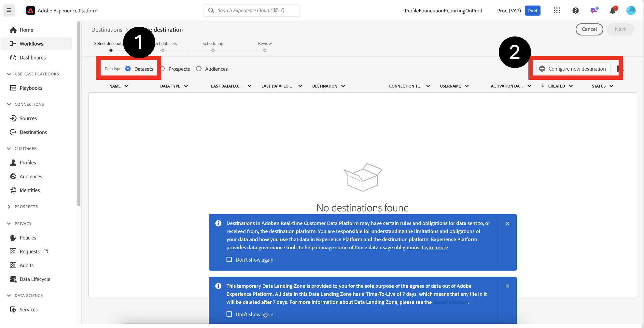Image resolution: width=644 pixels, height=328 pixels.
Task: Open Workflows in the sidebar
Action: click(x=31, y=44)
